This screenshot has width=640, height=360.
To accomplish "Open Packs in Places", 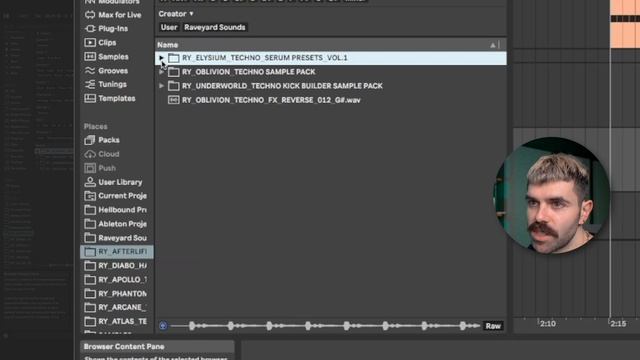I will tap(102, 140).
